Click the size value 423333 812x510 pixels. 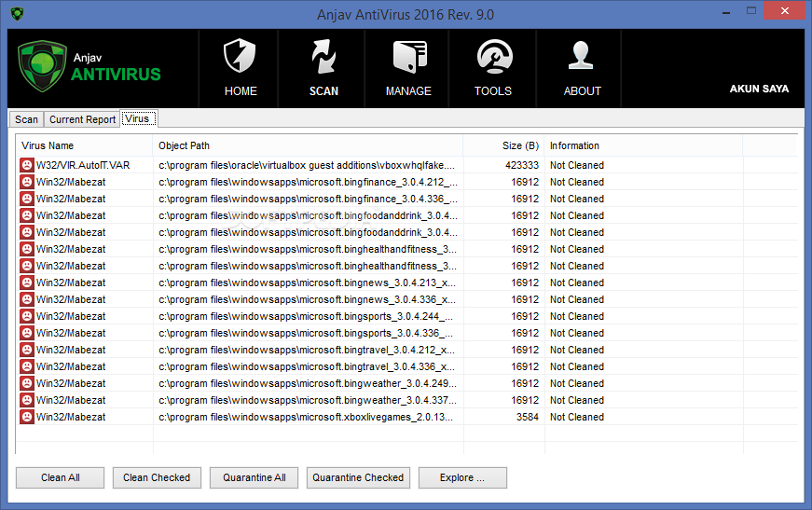(x=522, y=165)
